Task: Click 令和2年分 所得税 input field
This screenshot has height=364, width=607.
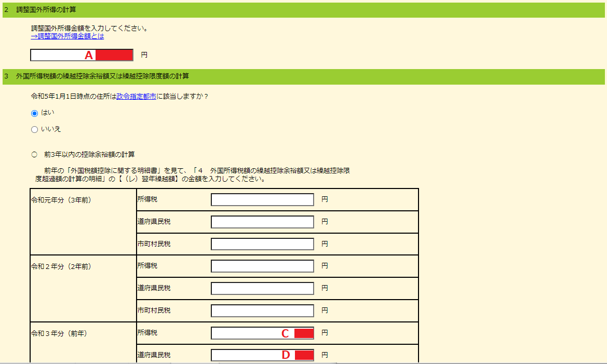Action: click(x=262, y=266)
